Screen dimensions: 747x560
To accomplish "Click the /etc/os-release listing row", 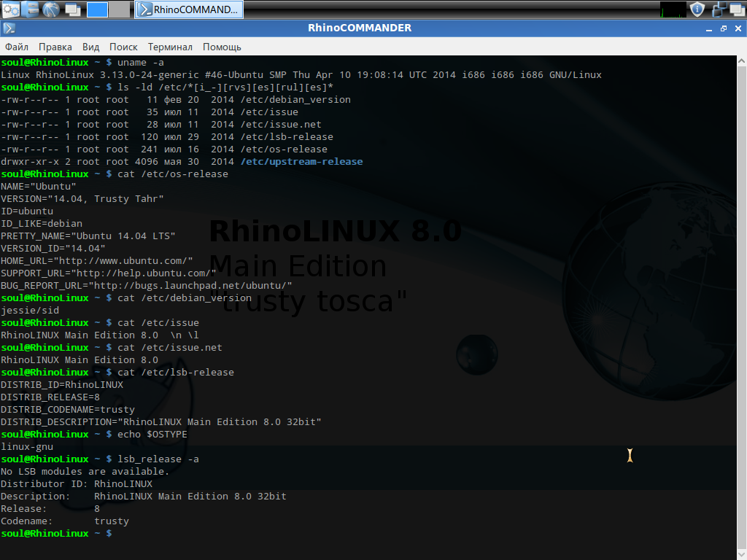I will [x=164, y=149].
